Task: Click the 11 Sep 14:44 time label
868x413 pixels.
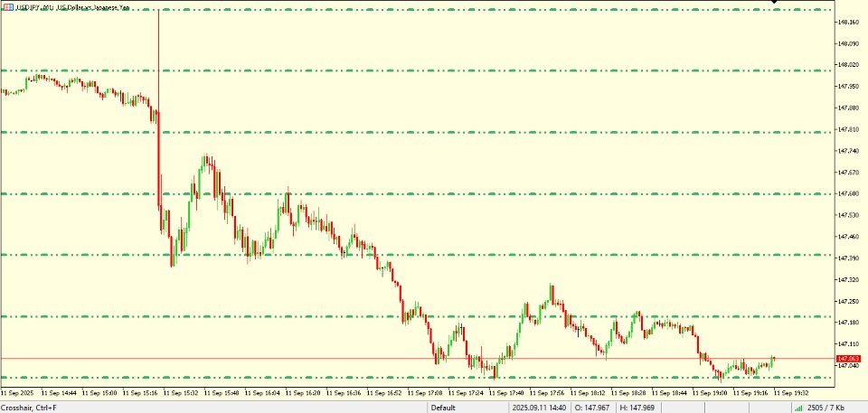Action: 59,393
